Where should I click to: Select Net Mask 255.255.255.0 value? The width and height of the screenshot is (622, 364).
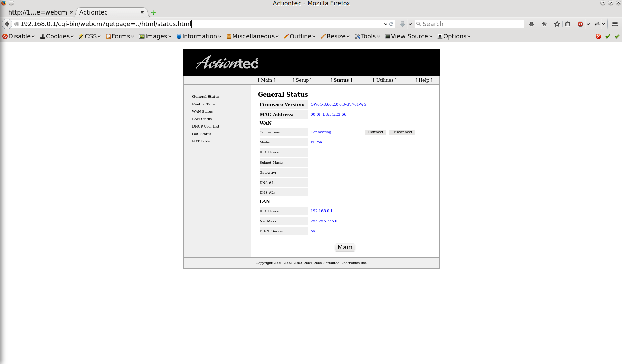click(323, 221)
